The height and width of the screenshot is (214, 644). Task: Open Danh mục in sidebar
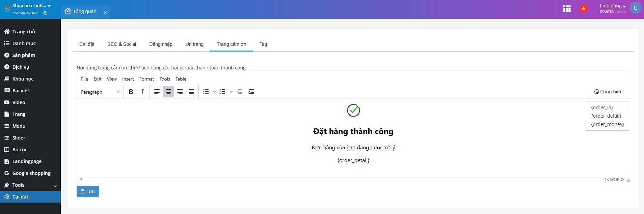coord(30,43)
